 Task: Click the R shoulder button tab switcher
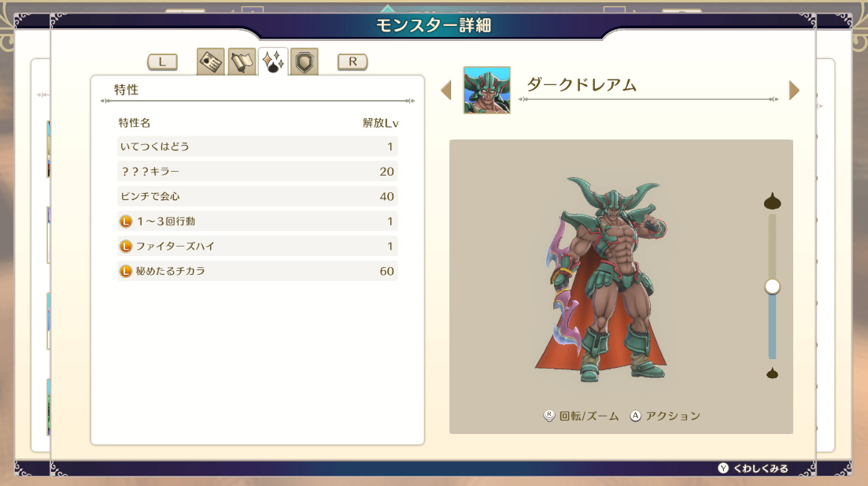[x=353, y=61]
